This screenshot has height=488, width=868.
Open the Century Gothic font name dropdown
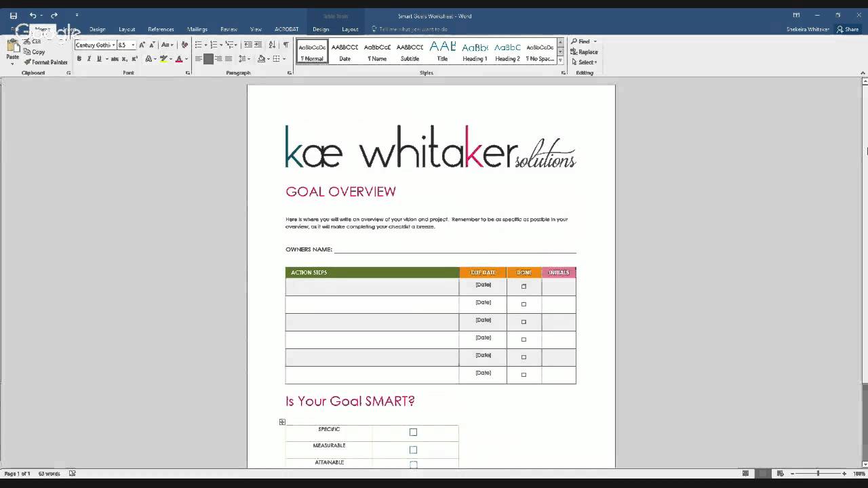point(113,45)
